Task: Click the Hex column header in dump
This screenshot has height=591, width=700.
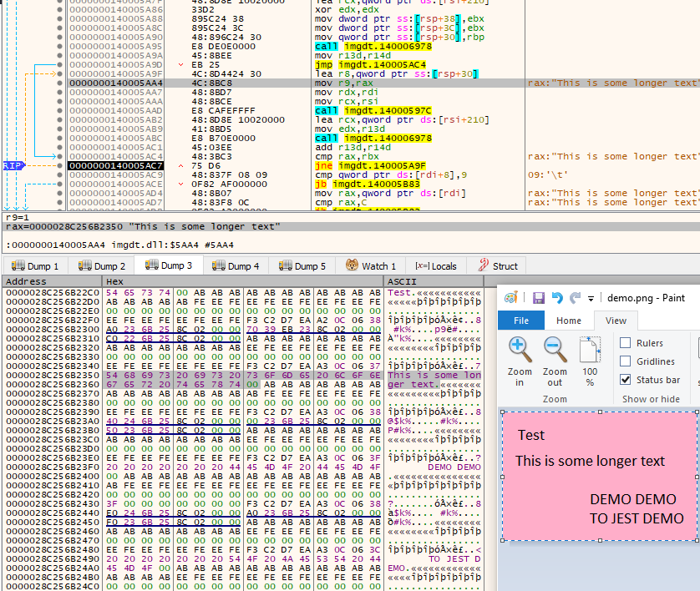Action: (x=243, y=281)
